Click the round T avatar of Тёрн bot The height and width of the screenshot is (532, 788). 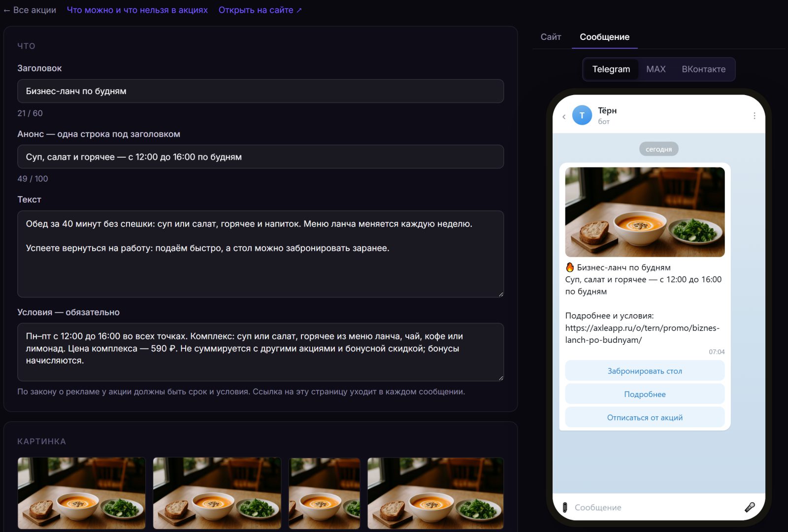point(582,115)
